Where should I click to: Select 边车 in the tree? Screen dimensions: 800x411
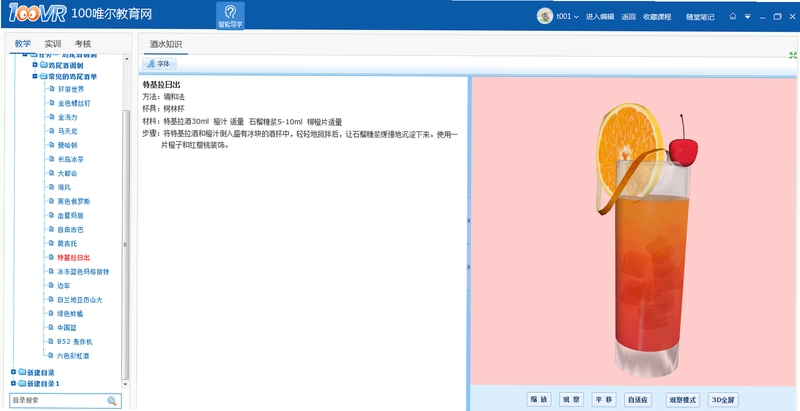64,286
